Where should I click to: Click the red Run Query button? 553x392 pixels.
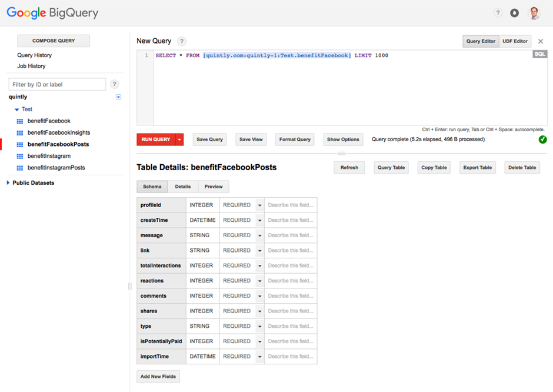(x=156, y=139)
